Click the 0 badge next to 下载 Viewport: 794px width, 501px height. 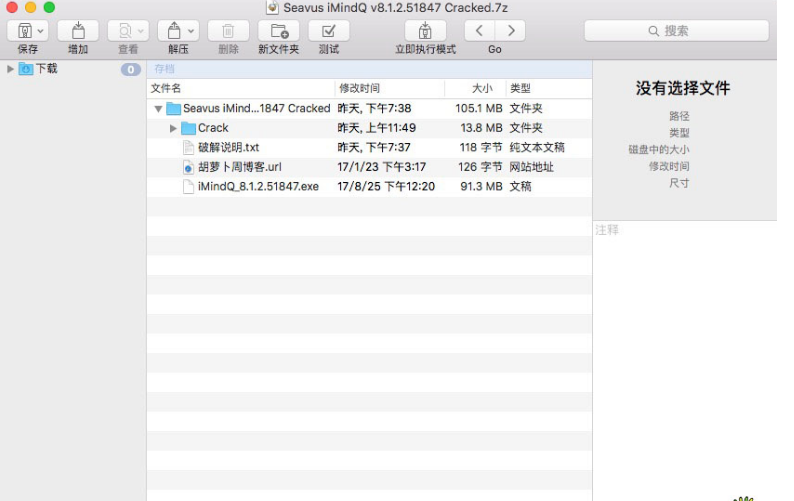pos(131,69)
